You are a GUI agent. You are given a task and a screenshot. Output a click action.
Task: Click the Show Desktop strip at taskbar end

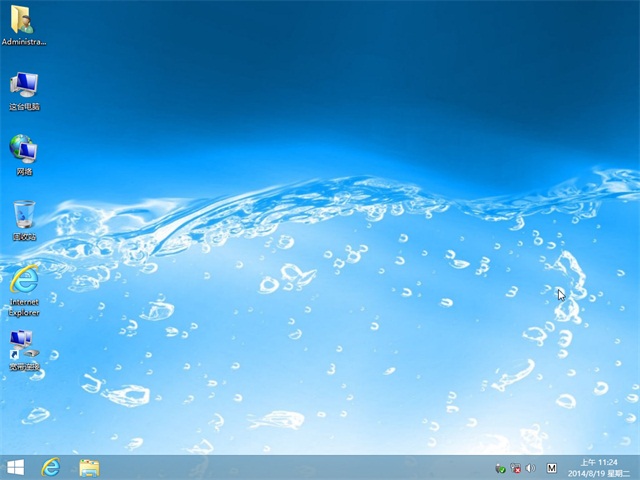click(x=637, y=467)
